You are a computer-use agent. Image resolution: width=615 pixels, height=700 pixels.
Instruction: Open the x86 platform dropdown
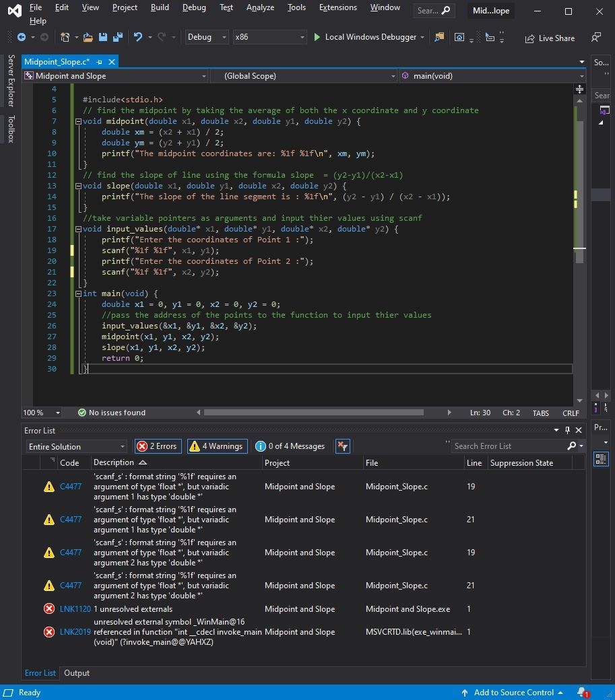pyautogui.click(x=269, y=37)
